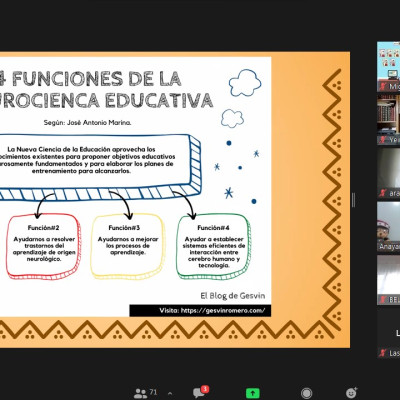Click the muted mic icon on BEL tile
The image size is (400, 400).
[383, 299]
